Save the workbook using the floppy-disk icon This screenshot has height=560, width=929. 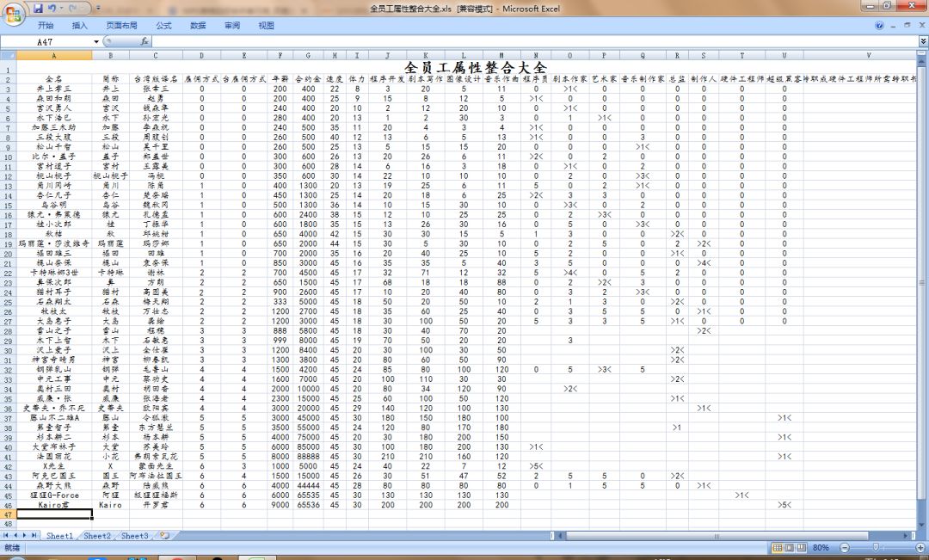click(x=38, y=9)
